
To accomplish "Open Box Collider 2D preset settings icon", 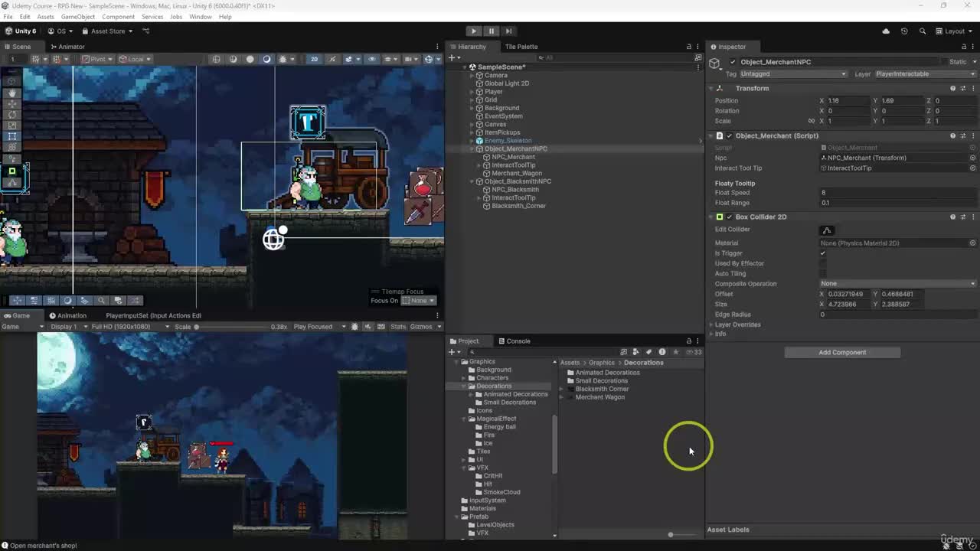I will point(963,217).
